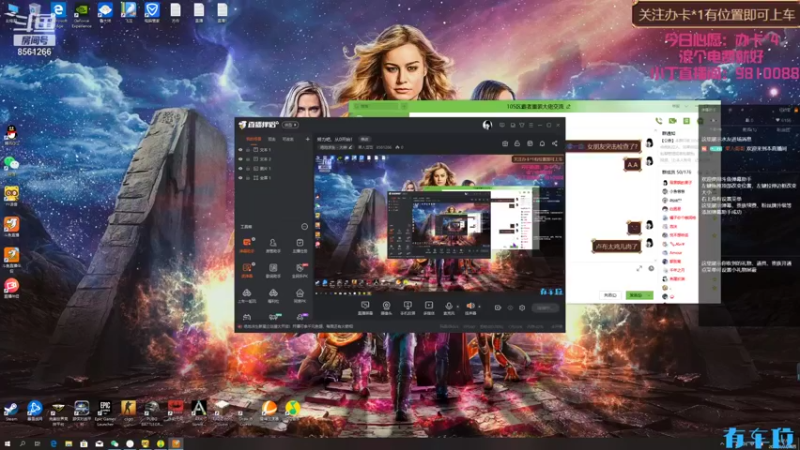This screenshot has height=450, width=800.
Task: Open the QQ penguin desktop icon
Action: coord(11,134)
